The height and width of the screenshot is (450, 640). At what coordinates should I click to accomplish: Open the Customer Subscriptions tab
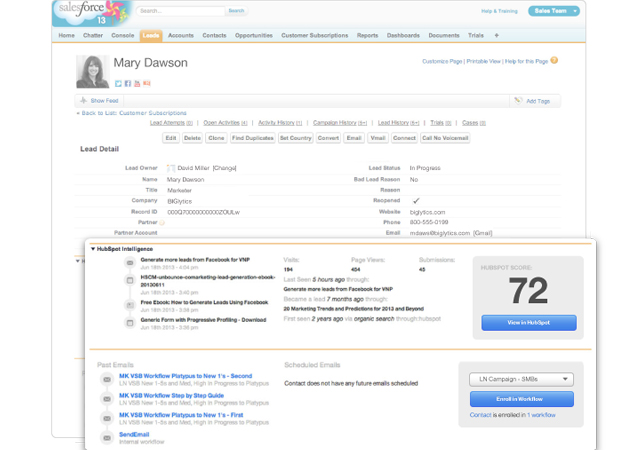tap(315, 36)
